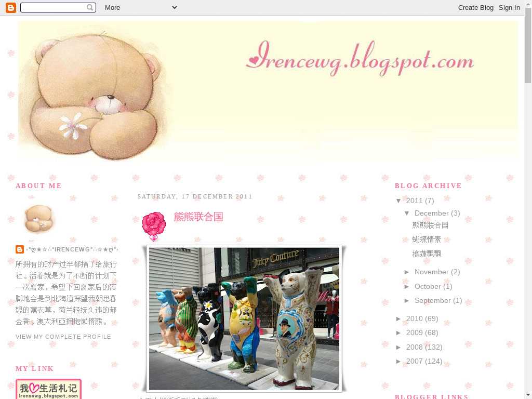Open the Buddy Bears photo in the post

point(244,318)
